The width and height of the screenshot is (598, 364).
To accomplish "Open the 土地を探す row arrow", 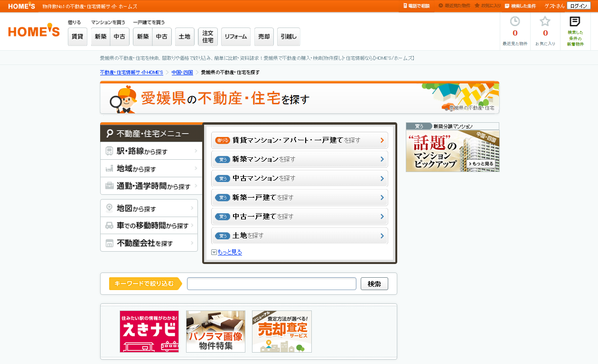I will point(382,236).
